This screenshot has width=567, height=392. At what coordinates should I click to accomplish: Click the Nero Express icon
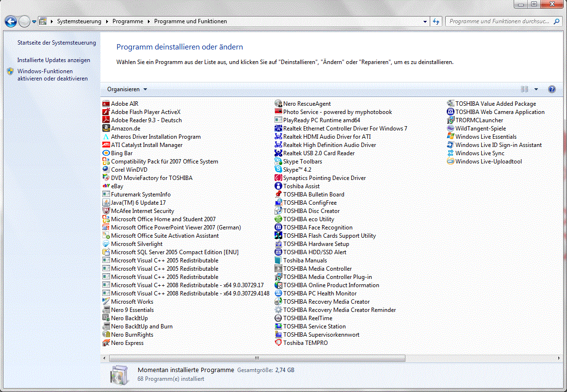[106, 343]
